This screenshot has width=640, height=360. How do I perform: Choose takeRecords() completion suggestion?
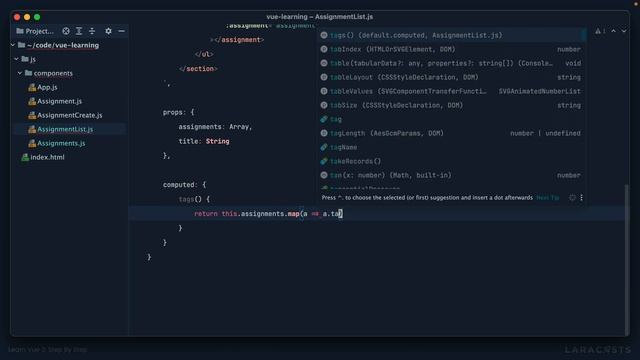[451, 161]
